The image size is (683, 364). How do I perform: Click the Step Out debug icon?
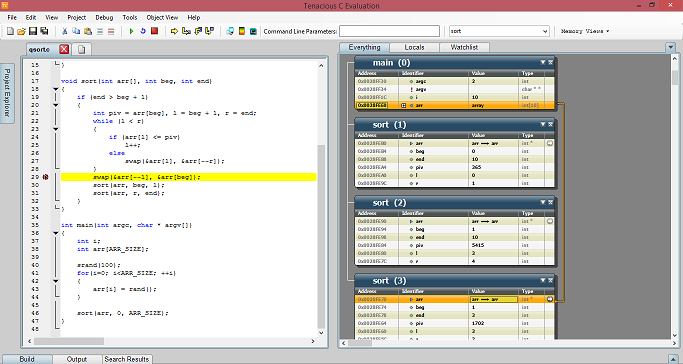point(210,31)
